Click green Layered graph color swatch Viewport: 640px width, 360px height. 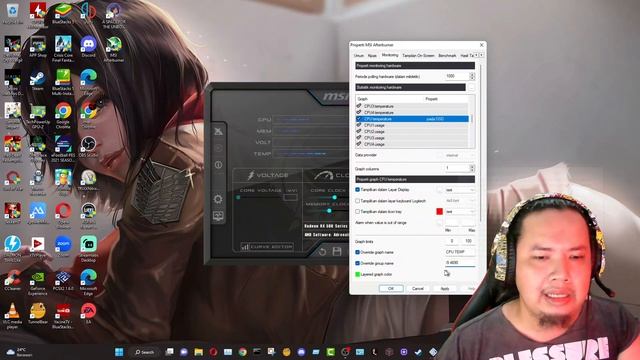(358, 274)
